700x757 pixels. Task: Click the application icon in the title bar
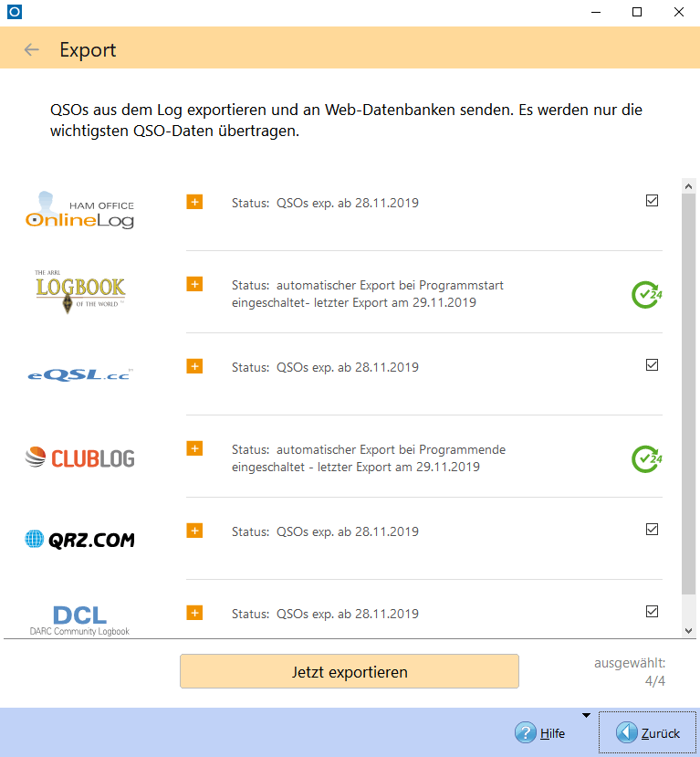(x=15, y=12)
